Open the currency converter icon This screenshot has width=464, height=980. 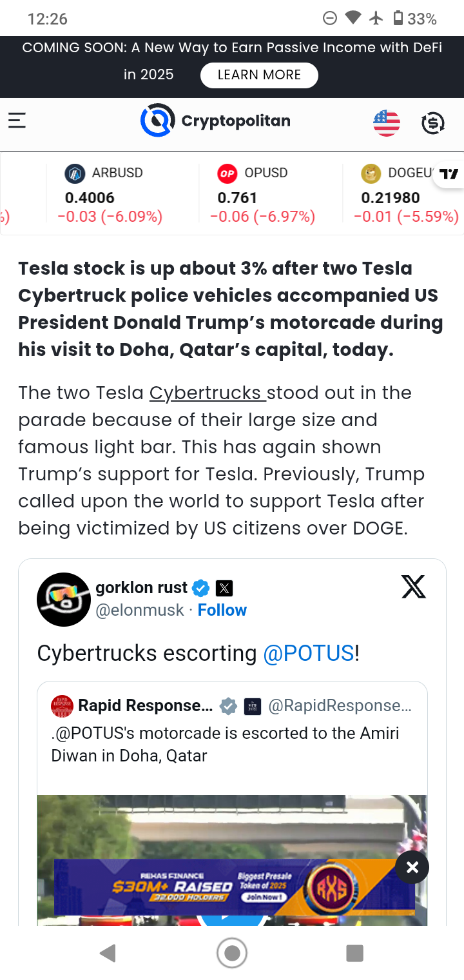(x=432, y=122)
